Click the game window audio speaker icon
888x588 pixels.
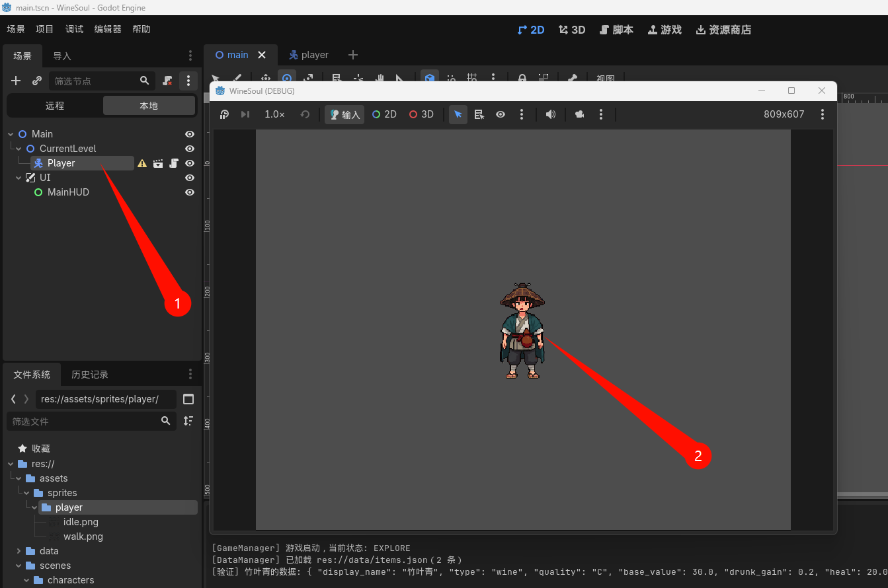pos(550,114)
